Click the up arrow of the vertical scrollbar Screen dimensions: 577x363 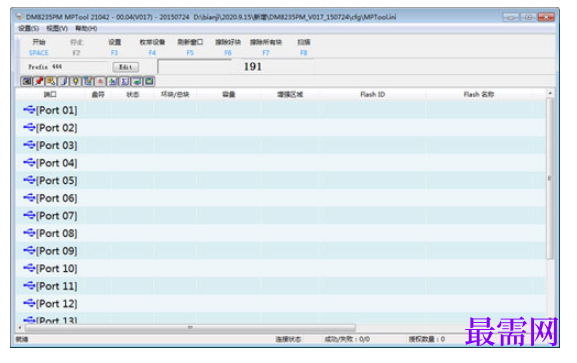coord(550,94)
